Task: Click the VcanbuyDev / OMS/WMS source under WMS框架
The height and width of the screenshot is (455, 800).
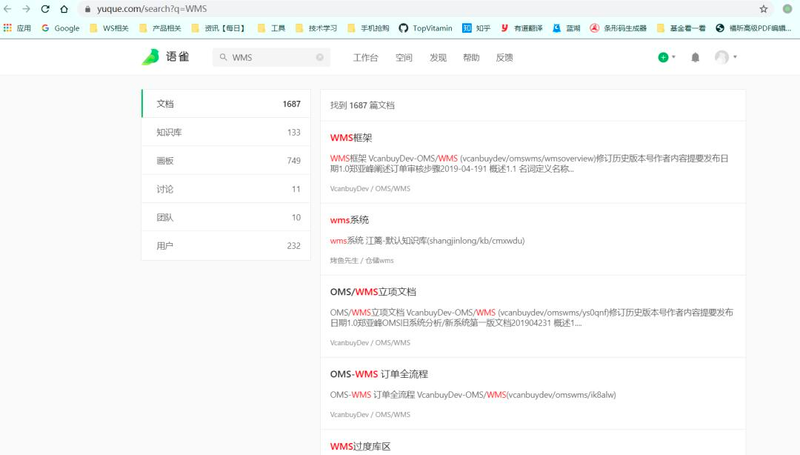Action: tap(370, 188)
